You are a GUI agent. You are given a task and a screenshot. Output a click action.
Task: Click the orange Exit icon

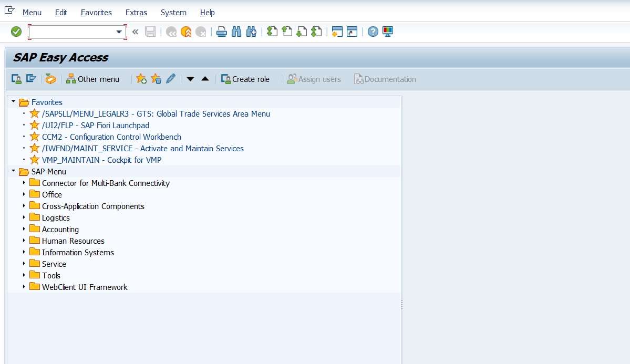coord(186,32)
